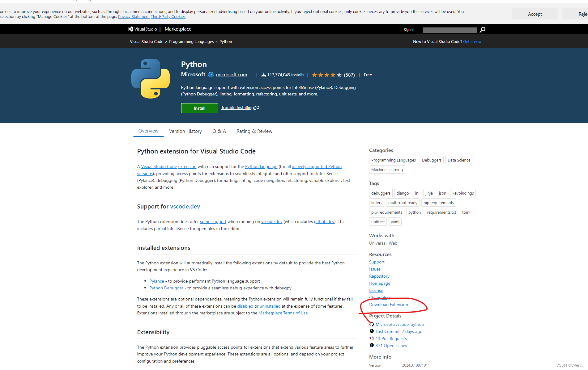Open the Repository resource link

tap(379, 276)
